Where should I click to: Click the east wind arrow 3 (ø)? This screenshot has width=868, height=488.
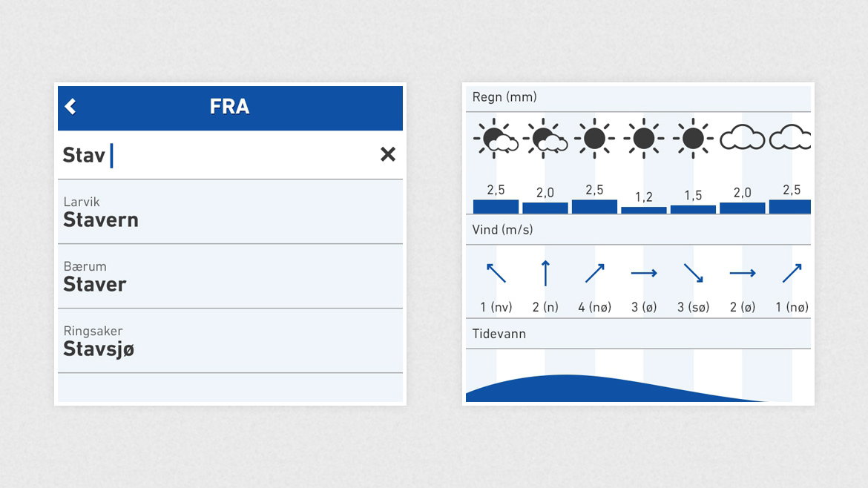[644, 273]
